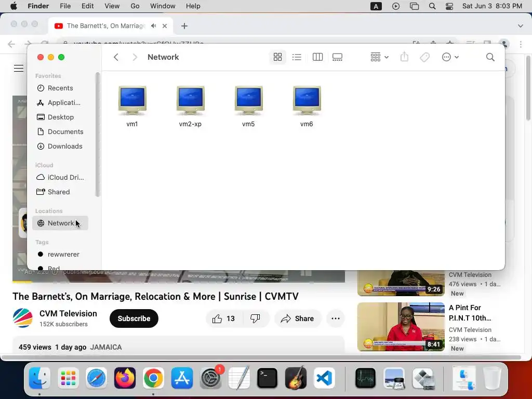This screenshot has height=399, width=532.
Task: Switch Finder to column view
Action: click(317, 57)
